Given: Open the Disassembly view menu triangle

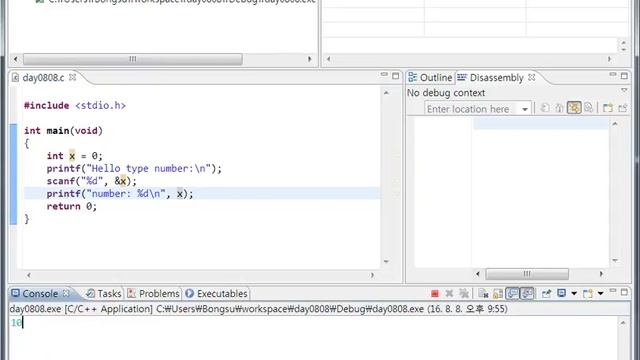Looking at the screenshot, I should pos(624,90).
